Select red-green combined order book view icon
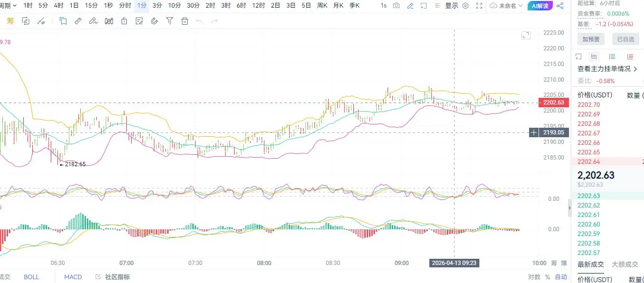 click(594, 56)
